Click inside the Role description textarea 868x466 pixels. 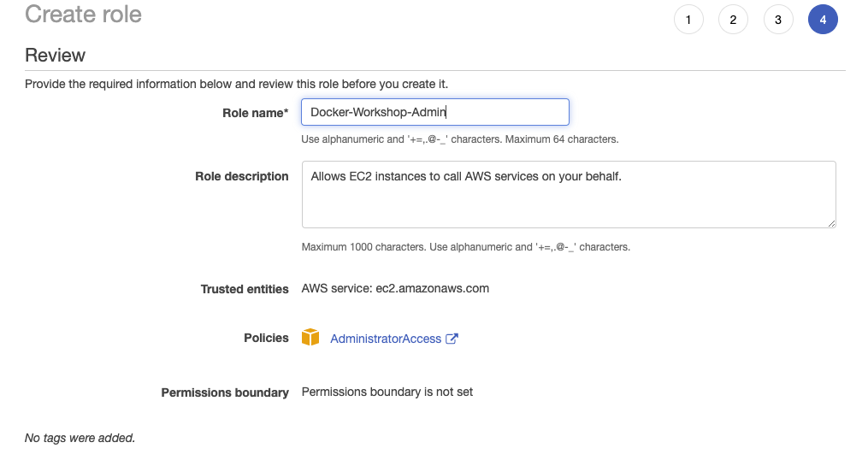tap(569, 194)
